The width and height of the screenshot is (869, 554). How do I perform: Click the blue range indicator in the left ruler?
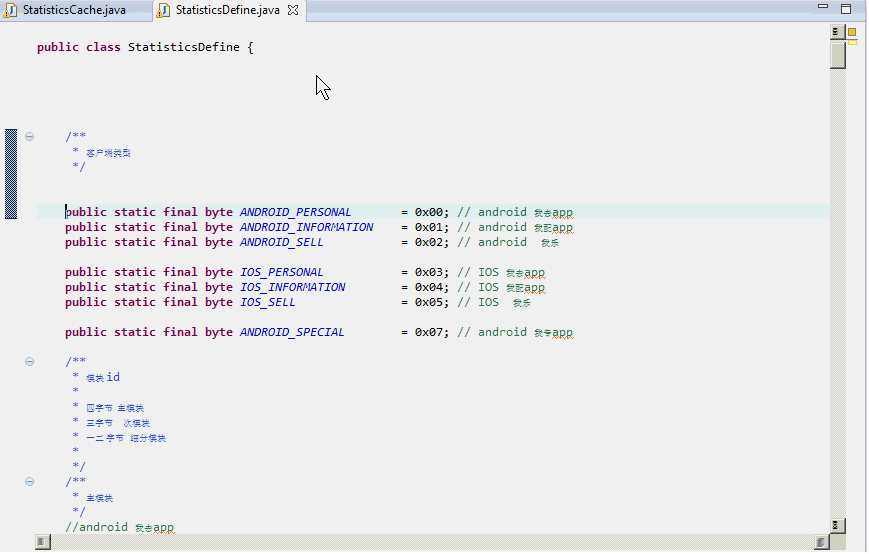pos(11,174)
